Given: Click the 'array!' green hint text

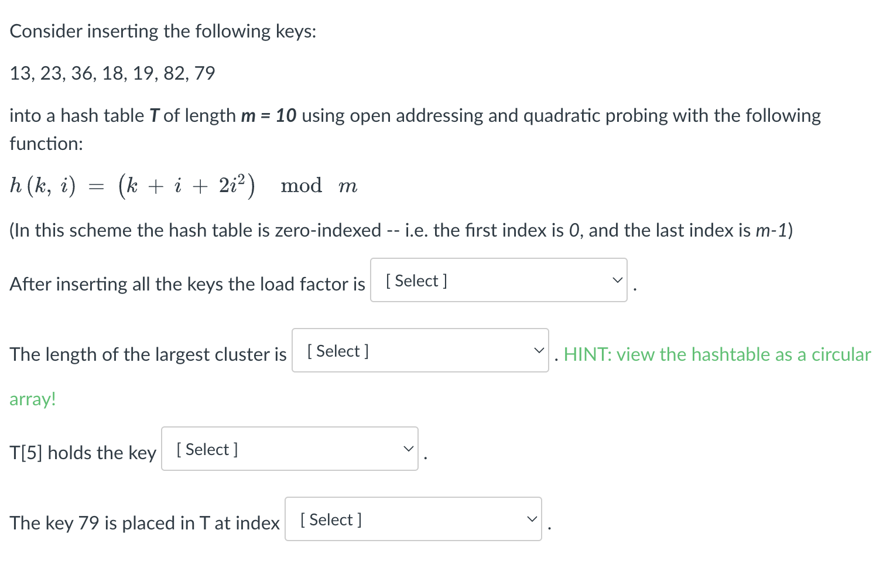Looking at the screenshot, I should pyautogui.click(x=32, y=399).
